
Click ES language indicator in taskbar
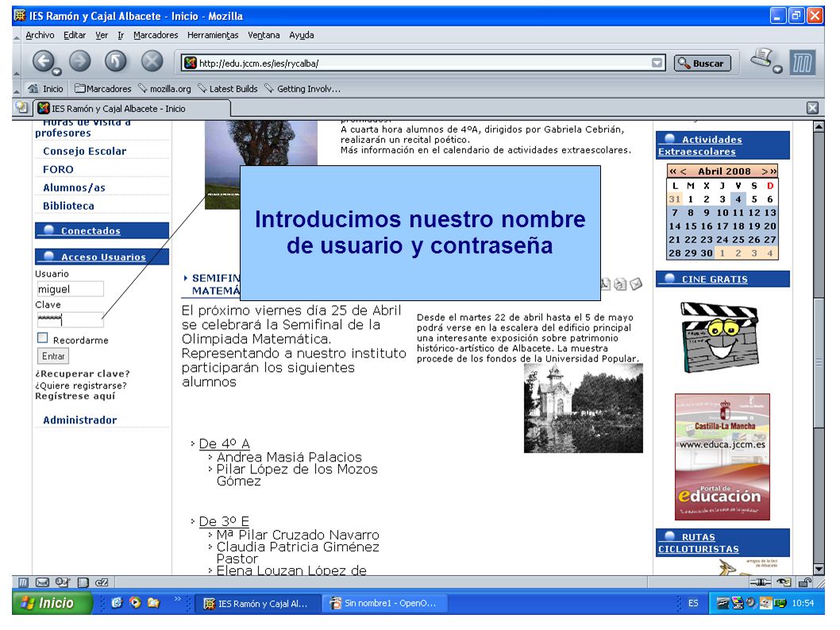pos(693,603)
